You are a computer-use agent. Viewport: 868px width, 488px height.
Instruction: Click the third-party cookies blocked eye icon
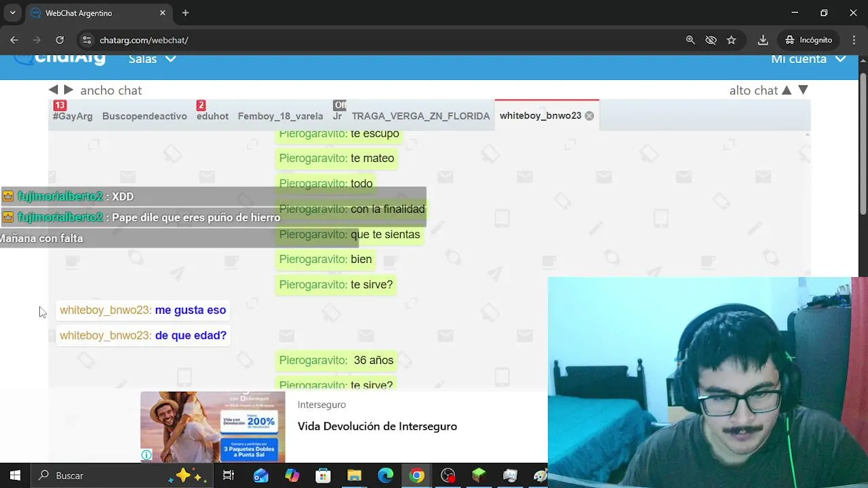pyautogui.click(x=711, y=40)
